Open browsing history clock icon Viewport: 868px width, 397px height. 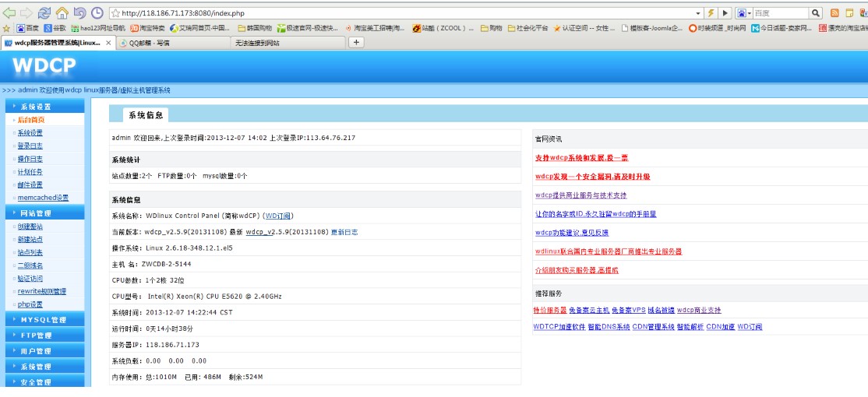97,12
